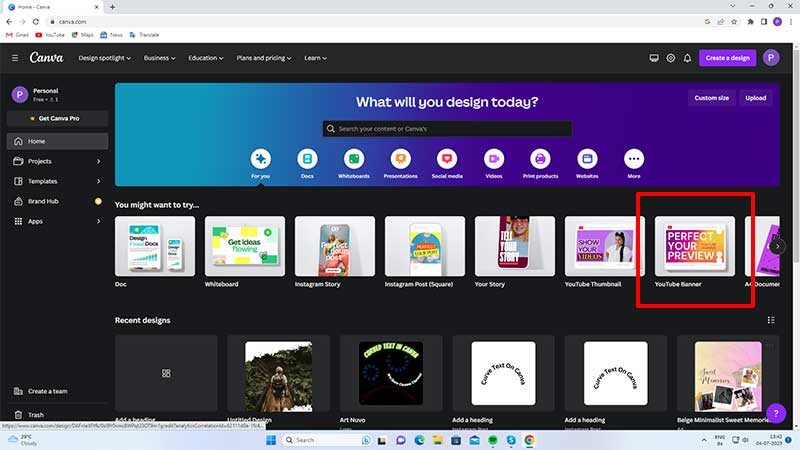800x450 pixels.
Task: Open Instagram Story template thumbnail
Action: pyautogui.click(x=335, y=246)
